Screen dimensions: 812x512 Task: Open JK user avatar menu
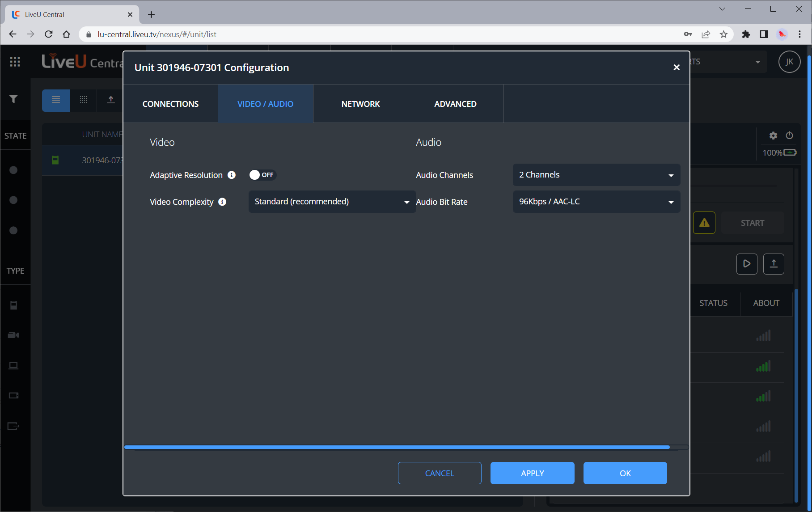(790, 62)
